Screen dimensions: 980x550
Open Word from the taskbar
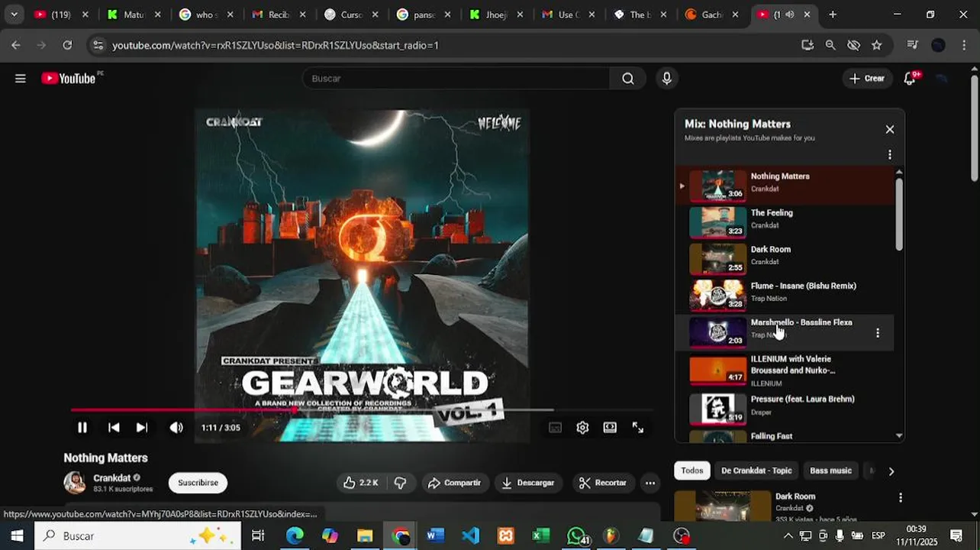435,535
